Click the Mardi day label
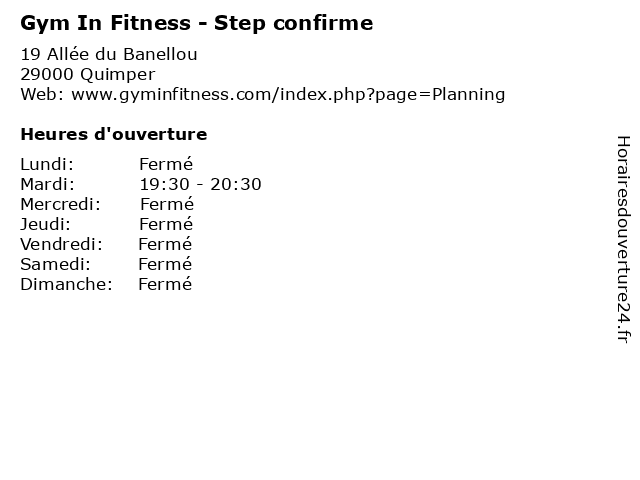 point(48,184)
